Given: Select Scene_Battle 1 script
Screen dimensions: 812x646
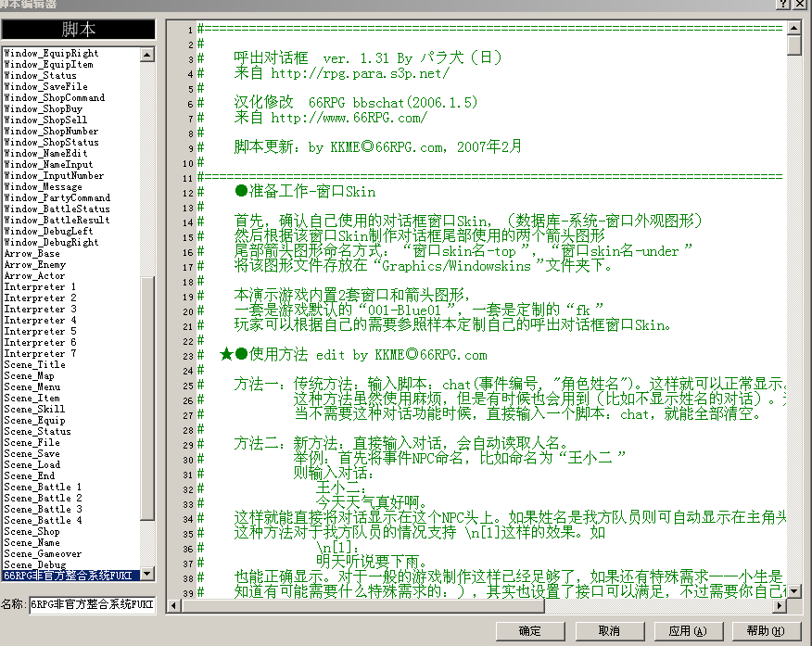Looking at the screenshot, I should point(43,487).
